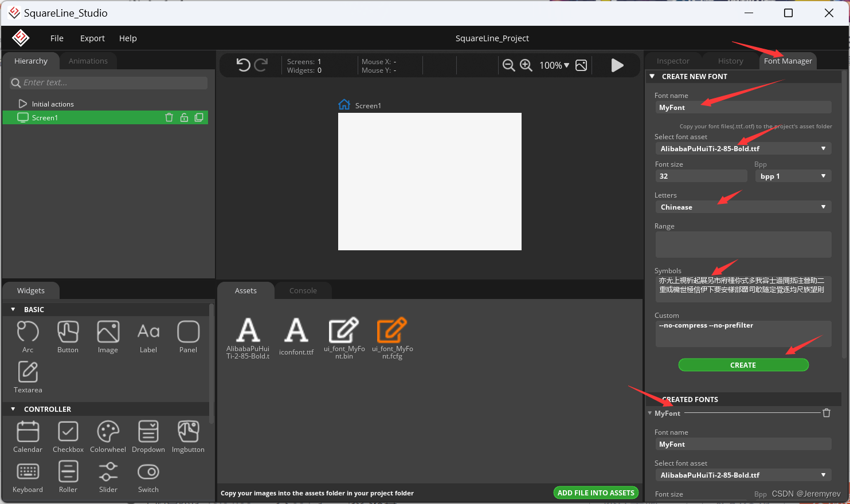Duplicate Screen1 using the copy icon
The width and height of the screenshot is (850, 504).
pyautogui.click(x=199, y=117)
